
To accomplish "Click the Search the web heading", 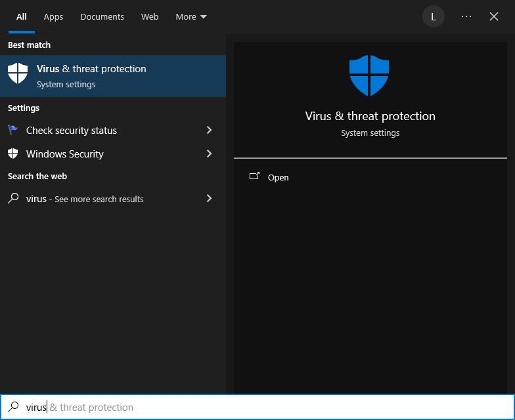I will point(37,176).
